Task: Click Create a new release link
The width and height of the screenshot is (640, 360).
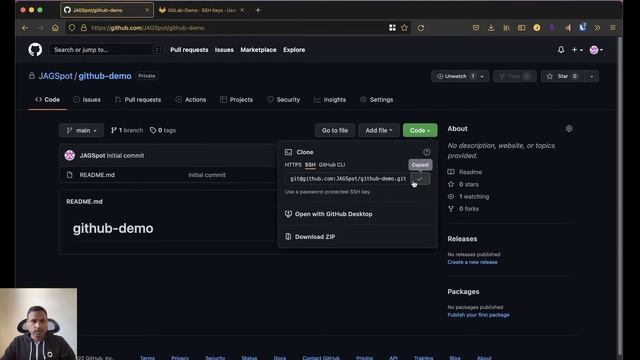Action: [472, 262]
